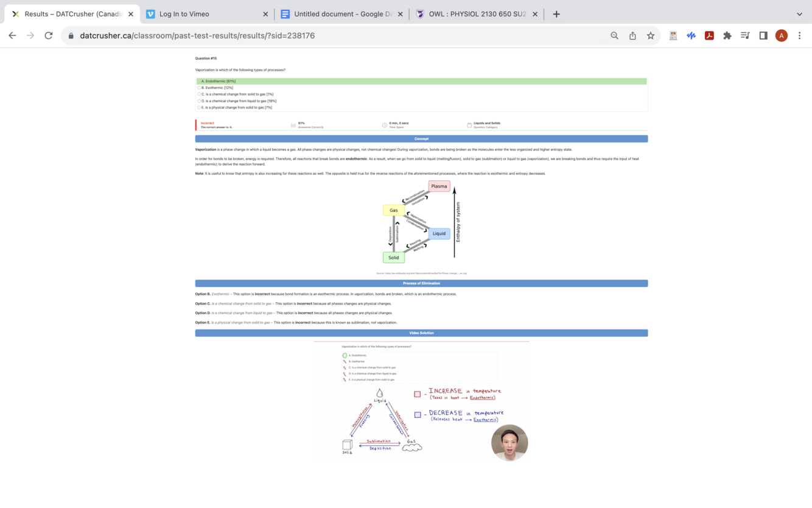Click the Video Solution header bar
812x508 pixels.
(421, 333)
